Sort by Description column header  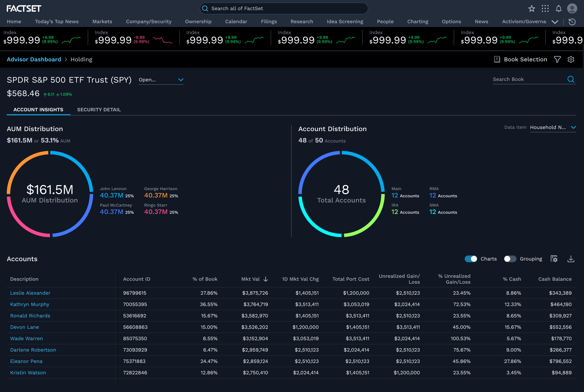[x=24, y=279]
